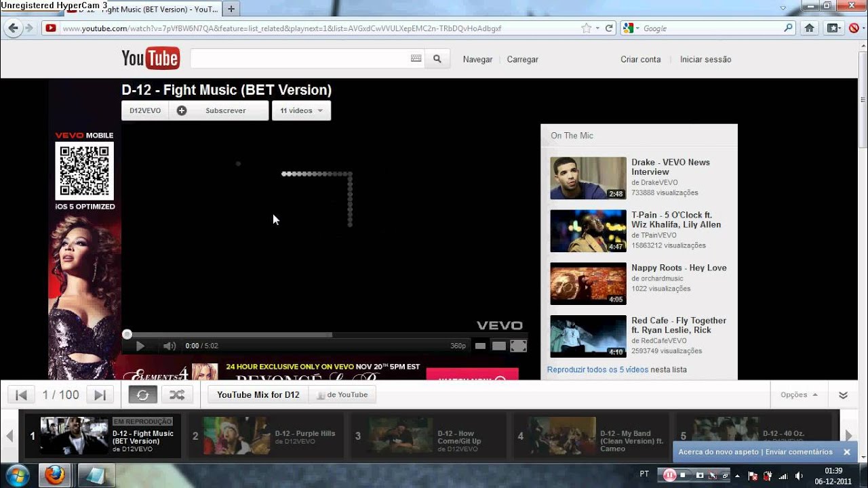Screen dimensions: 868x488
Task: Expand Opções menu
Action: [x=799, y=394]
